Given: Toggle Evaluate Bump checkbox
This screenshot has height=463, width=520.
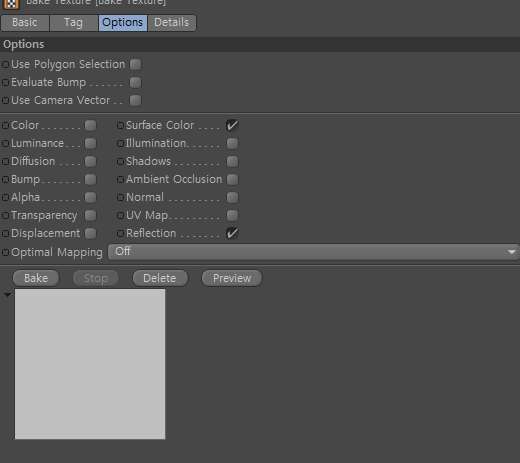Looking at the screenshot, I should point(135,82).
